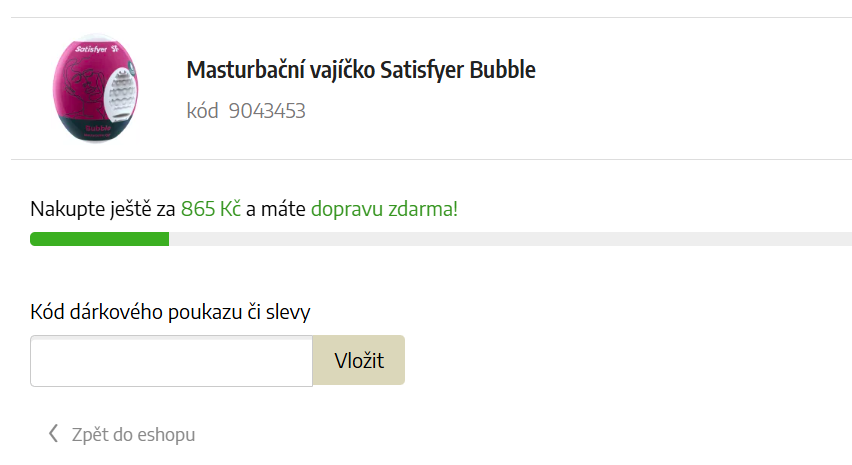Click the "Nakupte ještě za" text
The height and width of the screenshot is (465, 852).
pos(103,209)
